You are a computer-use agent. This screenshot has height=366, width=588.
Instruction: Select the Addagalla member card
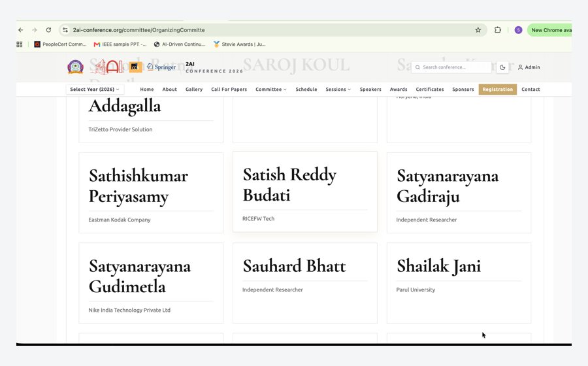click(151, 119)
